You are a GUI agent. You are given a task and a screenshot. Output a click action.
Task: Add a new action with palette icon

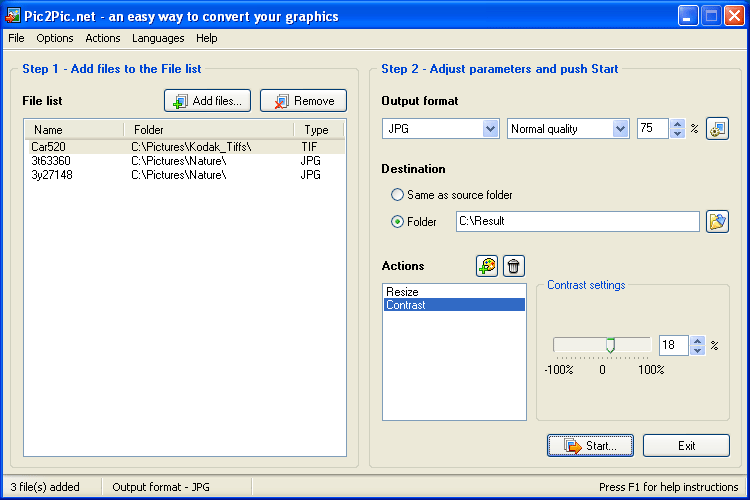coord(487,266)
